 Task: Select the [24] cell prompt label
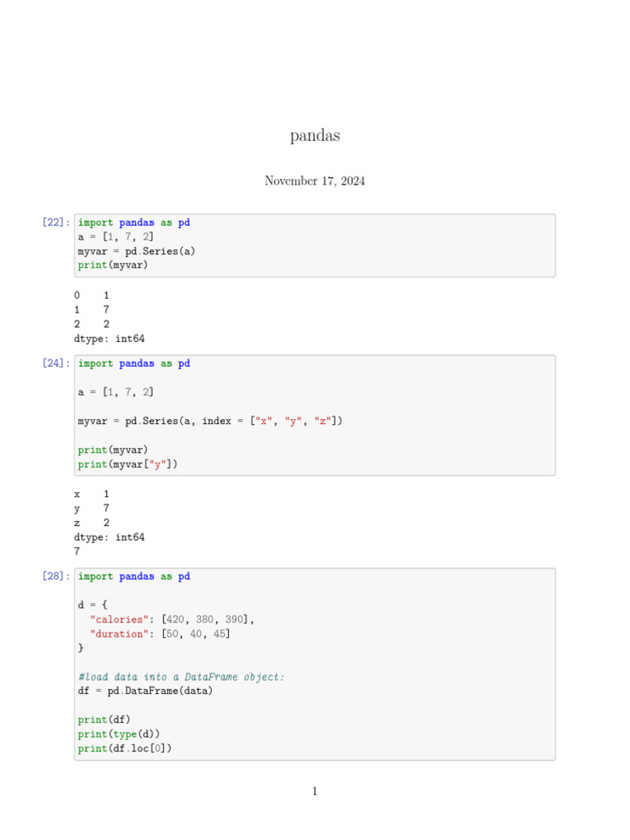[x=56, y=364]
